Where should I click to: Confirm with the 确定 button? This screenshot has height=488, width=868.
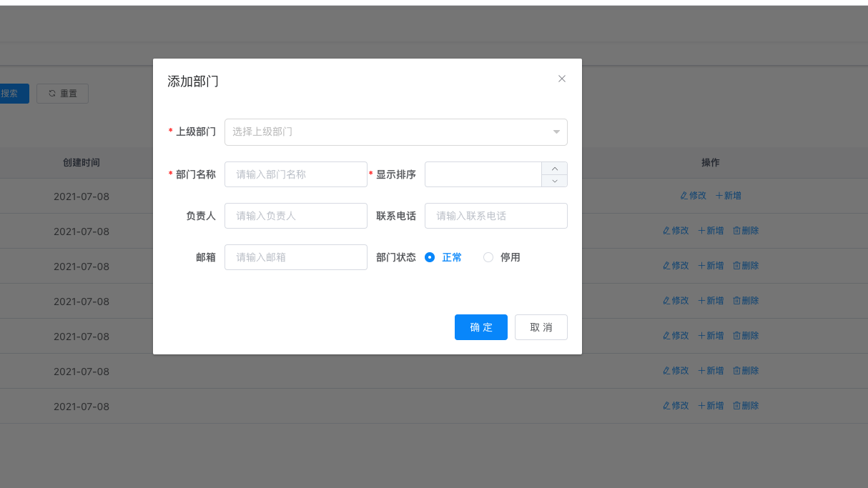[481, 327]
